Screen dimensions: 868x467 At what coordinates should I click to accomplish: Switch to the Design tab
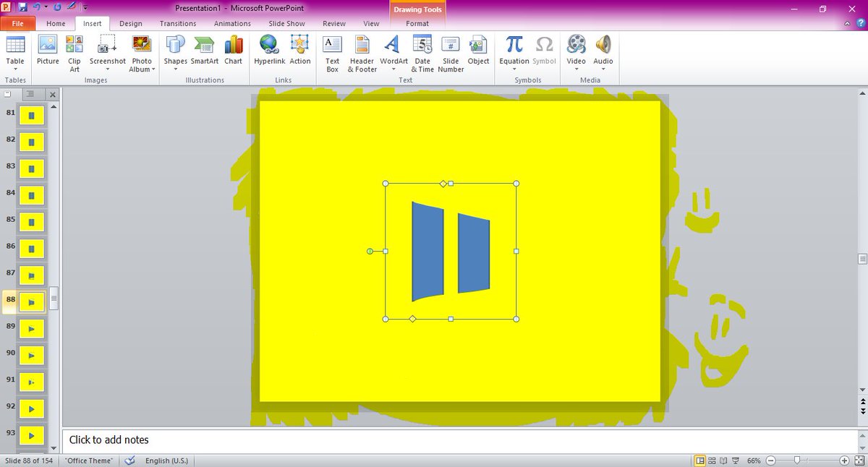pyautogui.click(x=131, y=23)
